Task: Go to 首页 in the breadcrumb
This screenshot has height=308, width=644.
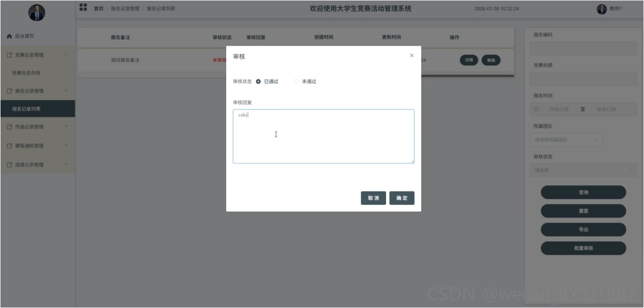Action: pyautogui.click(x=99, y=9)
